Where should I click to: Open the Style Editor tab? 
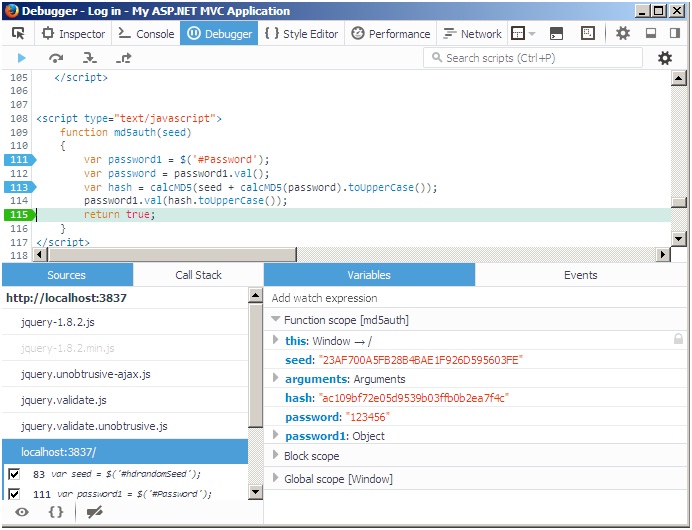coord(301,34)
